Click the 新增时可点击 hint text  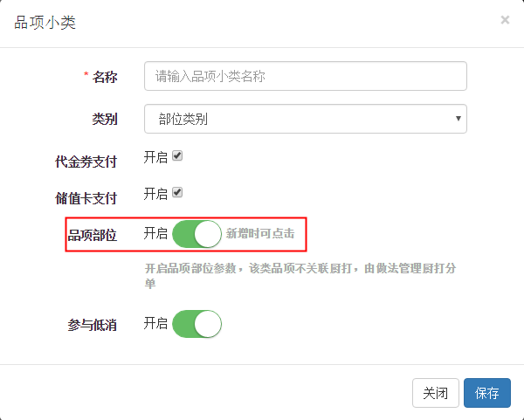pos(259,234)
